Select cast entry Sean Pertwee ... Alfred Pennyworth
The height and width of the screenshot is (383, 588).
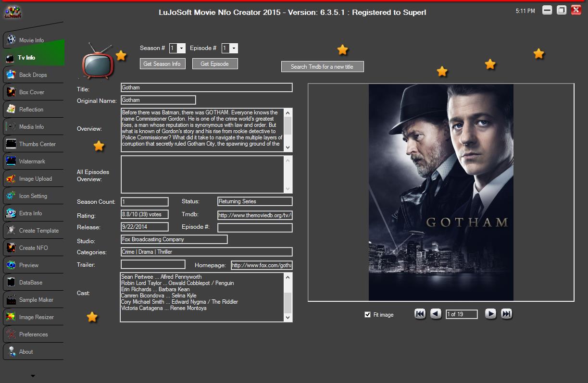(x=162, y=277)
